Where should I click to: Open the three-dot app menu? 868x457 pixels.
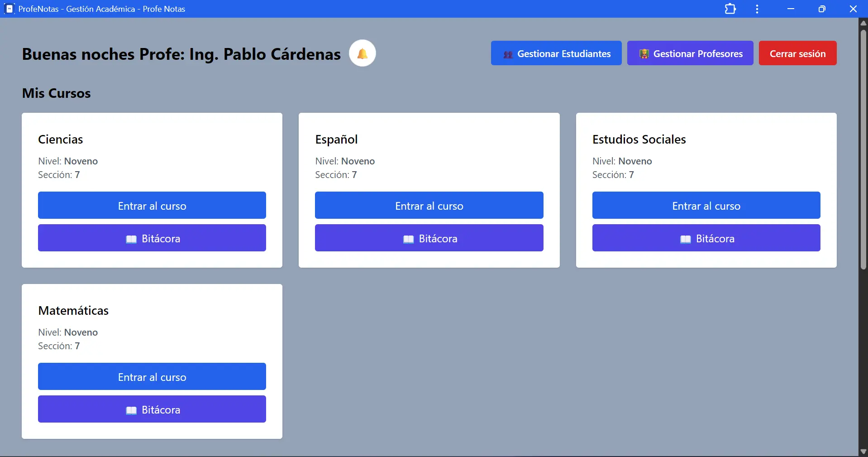coord(757,9)
